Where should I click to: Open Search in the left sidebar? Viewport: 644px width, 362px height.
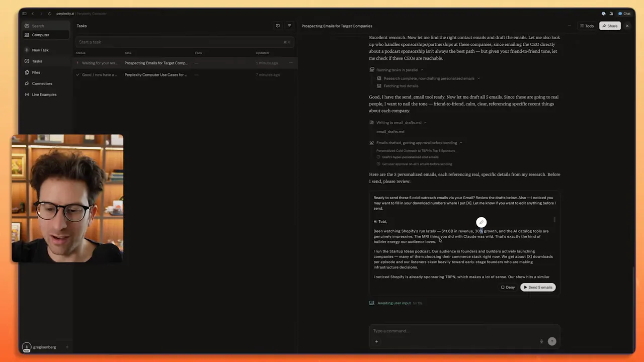click(45, 26)
